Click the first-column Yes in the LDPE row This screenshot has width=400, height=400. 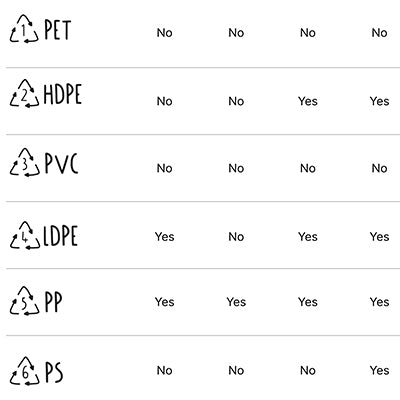[164, 237]
